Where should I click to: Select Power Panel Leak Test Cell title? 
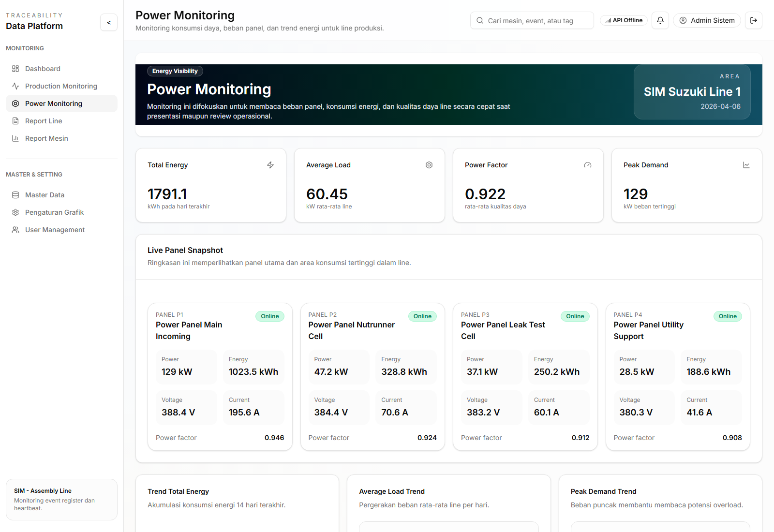[x=503, y=331]
